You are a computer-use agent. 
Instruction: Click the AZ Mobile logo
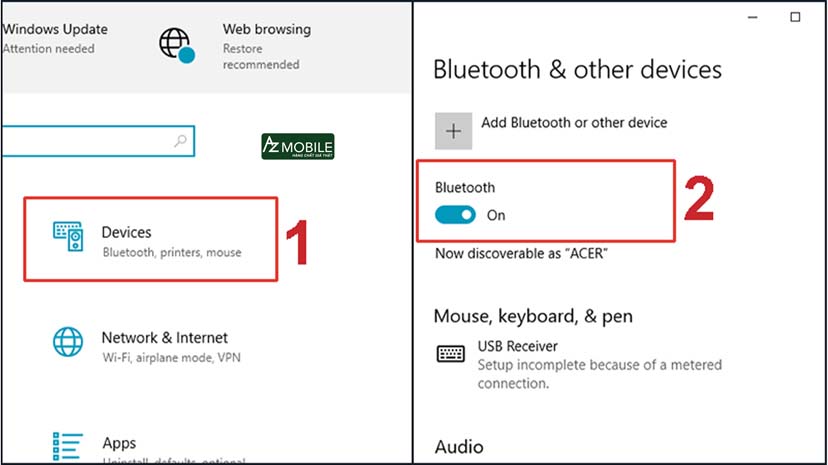point(297,148)
